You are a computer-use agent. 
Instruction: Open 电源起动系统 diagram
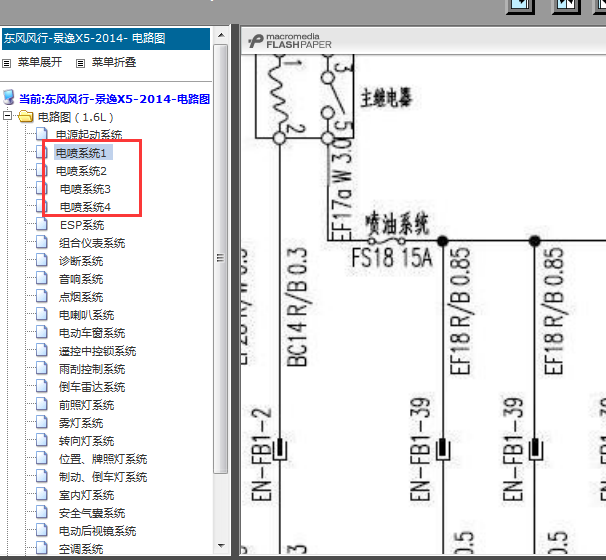pyautogui.click(x=89, y=134)
